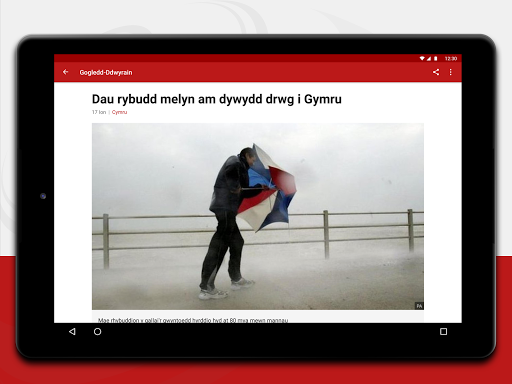512x384 pixels.
Task: Share this article via share icon
Action: [436, 72]
